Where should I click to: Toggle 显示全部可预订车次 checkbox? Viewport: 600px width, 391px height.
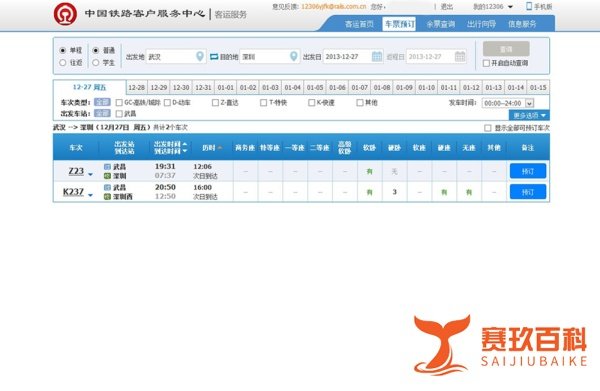tap(488, 128)
